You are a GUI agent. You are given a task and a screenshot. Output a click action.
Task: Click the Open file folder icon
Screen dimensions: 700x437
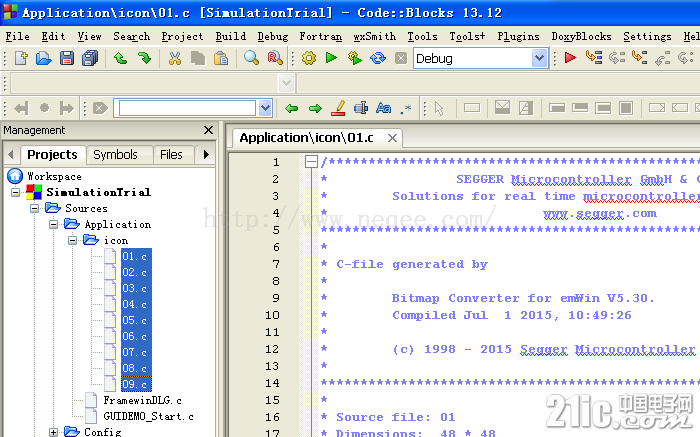(x=43, y=58)
